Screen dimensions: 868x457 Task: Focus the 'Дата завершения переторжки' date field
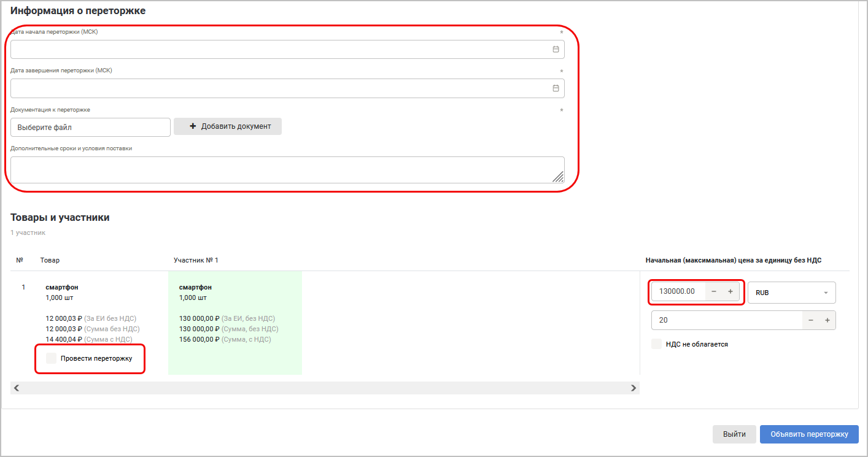[x=276, y=88]
